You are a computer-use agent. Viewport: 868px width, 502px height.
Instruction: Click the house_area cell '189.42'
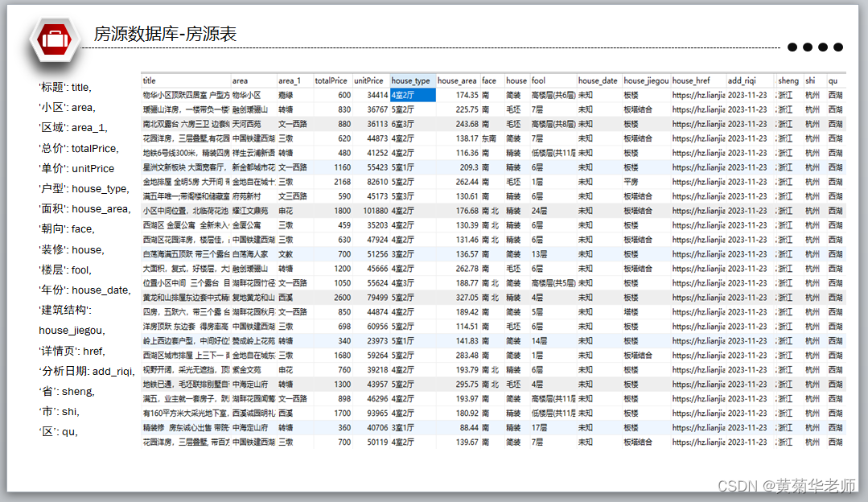pyautogui.click(x=467, y=312)
